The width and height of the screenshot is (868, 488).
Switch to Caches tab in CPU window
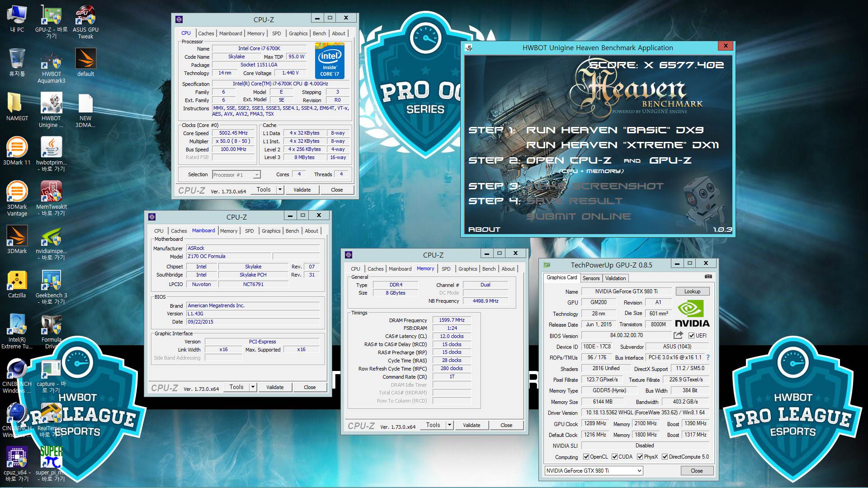coord(206,33)
